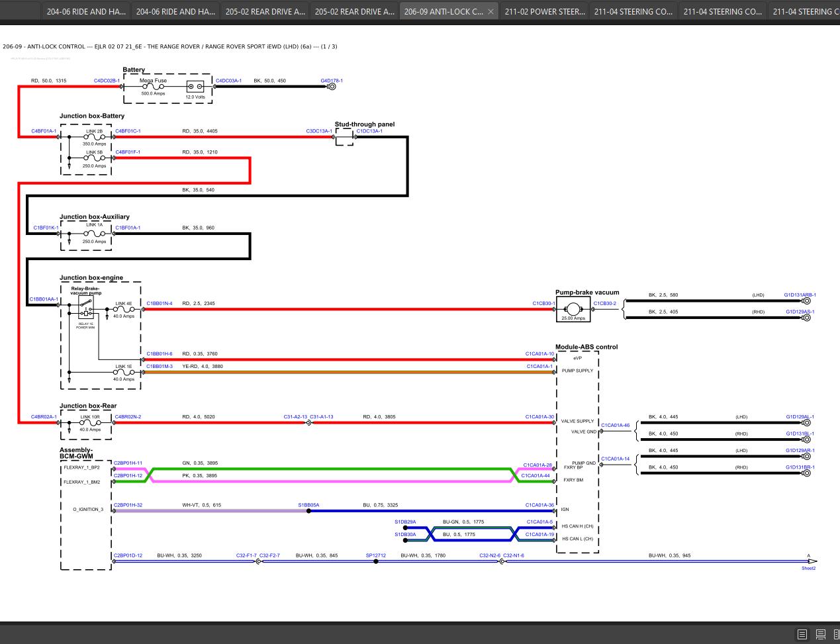This screenshot has height=644, width=840.
Task: Click the 12.0 Volts battery symbol
Action: click(x=195, y=87)
